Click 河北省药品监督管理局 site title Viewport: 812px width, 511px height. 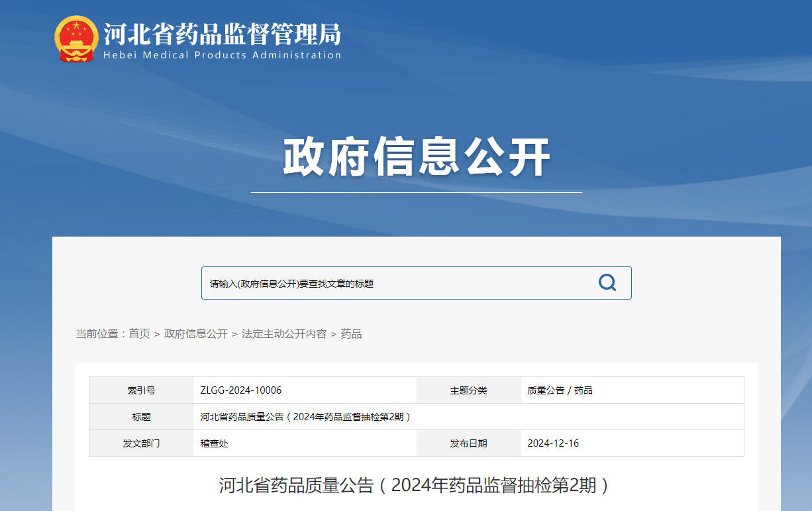pos(223,33)
